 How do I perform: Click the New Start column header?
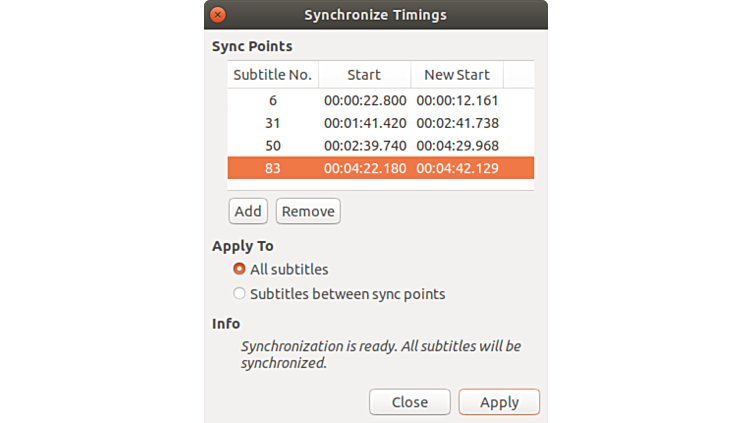coord(457,75)
